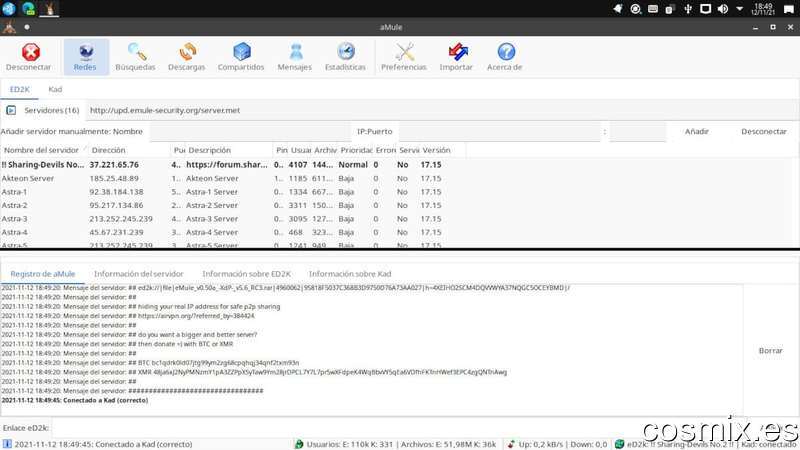800x450 pixels.
Task: Click the eD2k connection status icon
Action: tap(619, 444)
